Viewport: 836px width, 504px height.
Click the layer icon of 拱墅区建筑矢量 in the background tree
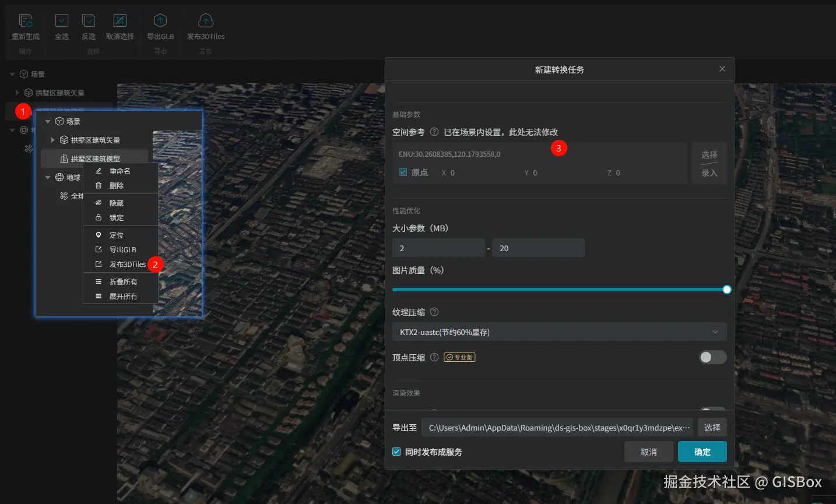coord(29,93)
